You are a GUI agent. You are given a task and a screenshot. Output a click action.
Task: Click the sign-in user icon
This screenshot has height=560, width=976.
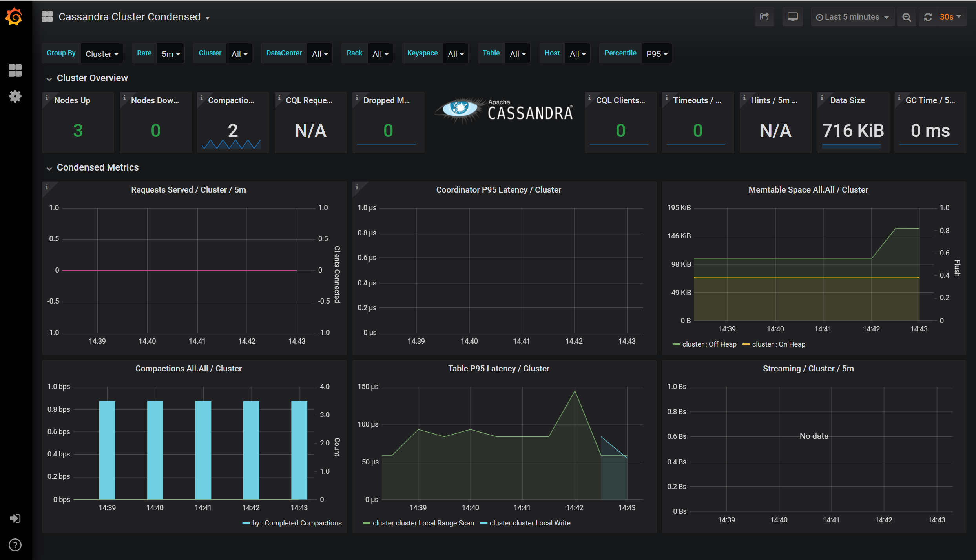(15, 519)
